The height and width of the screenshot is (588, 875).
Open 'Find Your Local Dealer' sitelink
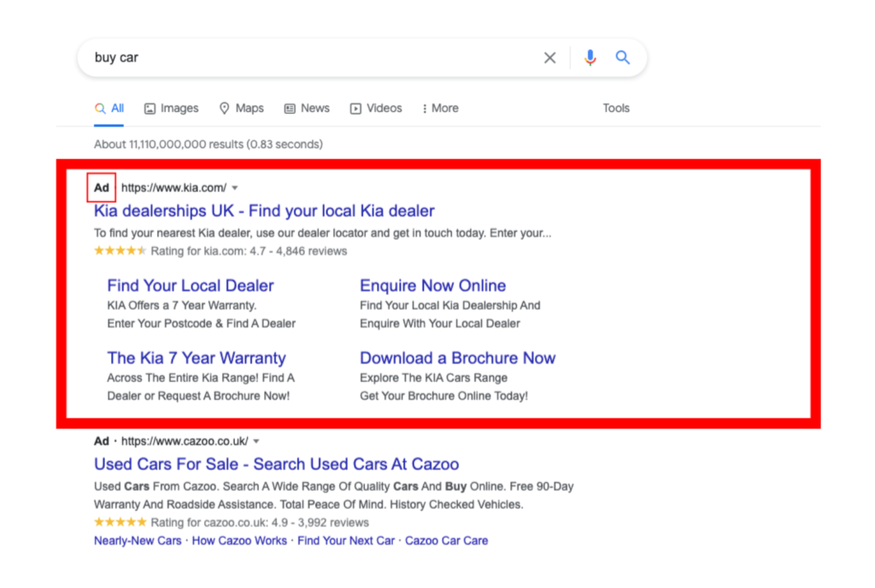pyautogui.click(x=191, y=285)
